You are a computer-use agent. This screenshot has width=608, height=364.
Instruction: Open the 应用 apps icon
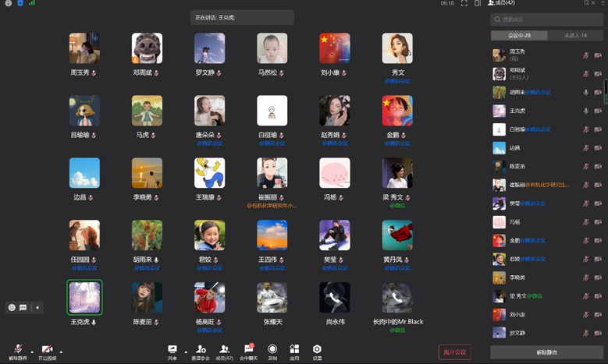click(x=294, y=350)
